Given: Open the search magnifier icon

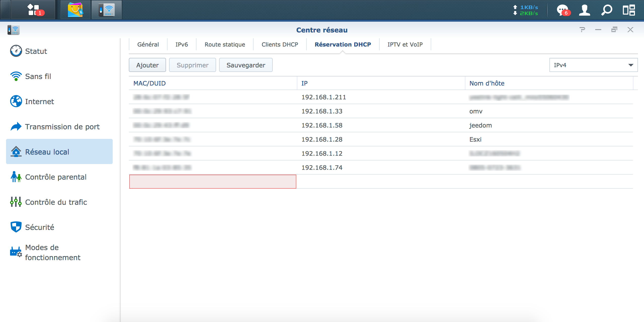Looking at the screenshot, I should click(x=607, y=10).
